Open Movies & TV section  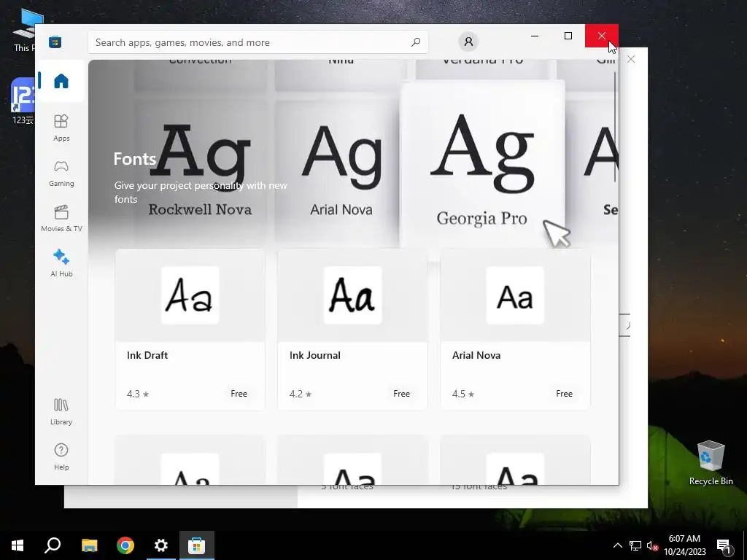coord(61,218)
